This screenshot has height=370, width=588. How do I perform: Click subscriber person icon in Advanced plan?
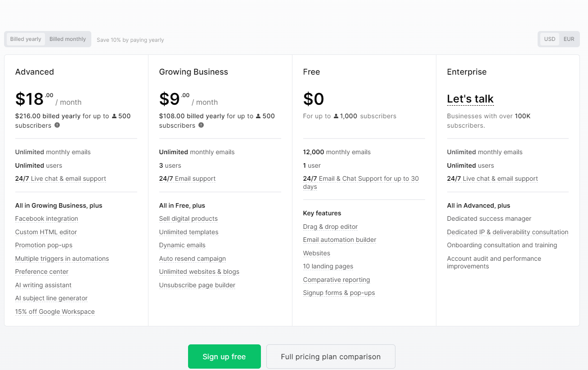(114, 116)
